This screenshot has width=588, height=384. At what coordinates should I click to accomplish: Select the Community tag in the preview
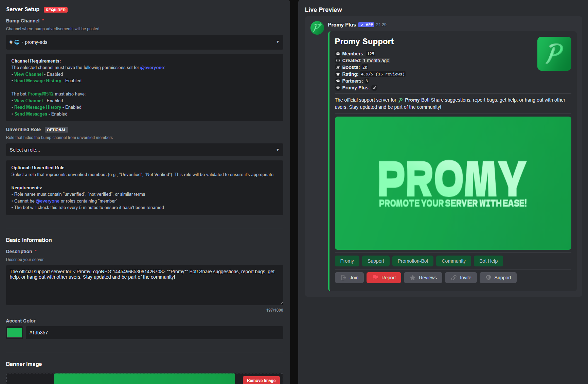click(x=453, y=261)
